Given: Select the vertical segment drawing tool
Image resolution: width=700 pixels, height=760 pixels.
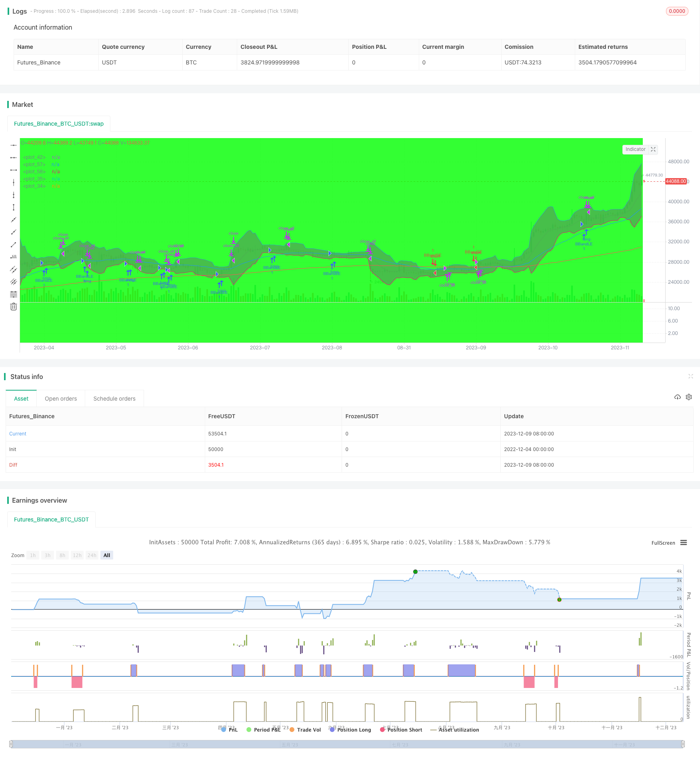Looking at the screenshot, I should click(14, 207).
